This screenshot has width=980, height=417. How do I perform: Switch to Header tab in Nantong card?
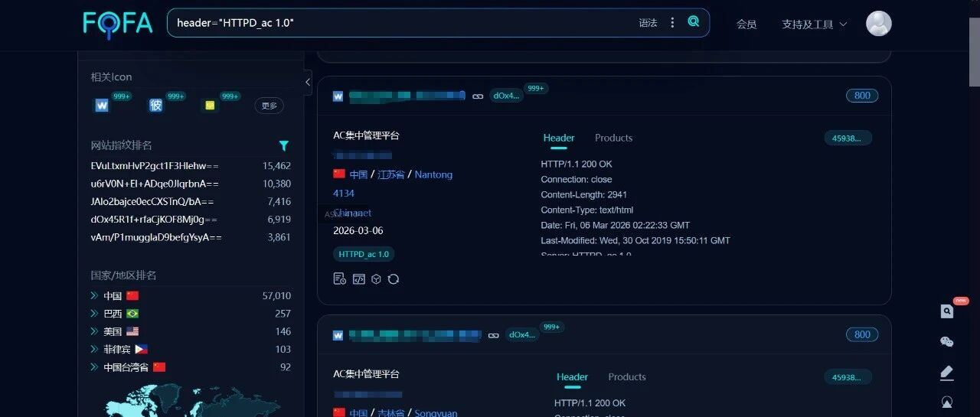(x=559, y=138)
